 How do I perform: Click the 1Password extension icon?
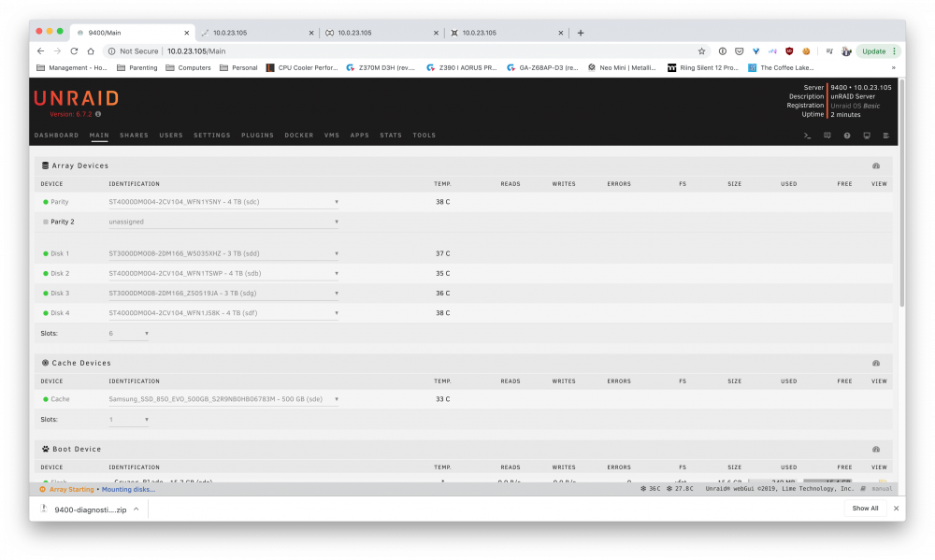(x=722, y=51)
